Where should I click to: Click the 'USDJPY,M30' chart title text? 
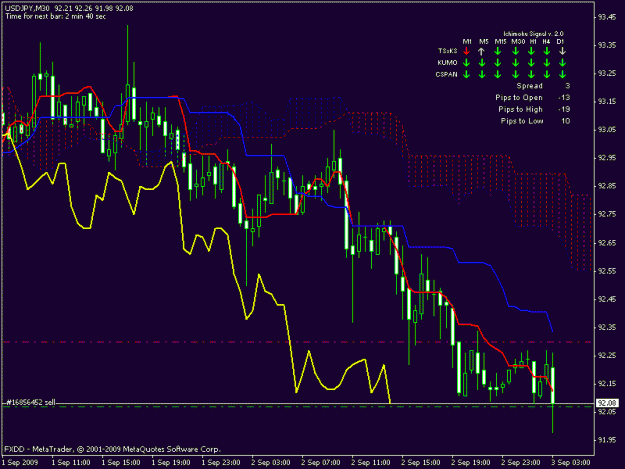click(x=27, y=8)
